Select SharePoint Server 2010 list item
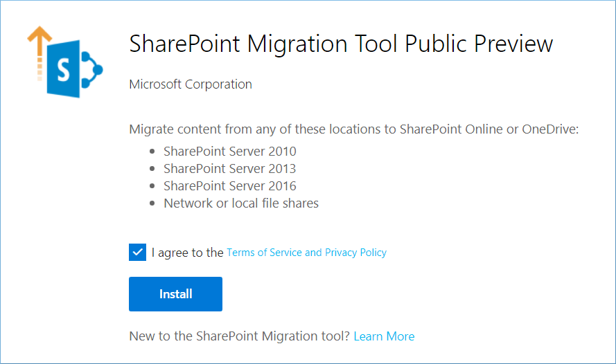Screen dimensions: 616x364 [x=230, y=152]
